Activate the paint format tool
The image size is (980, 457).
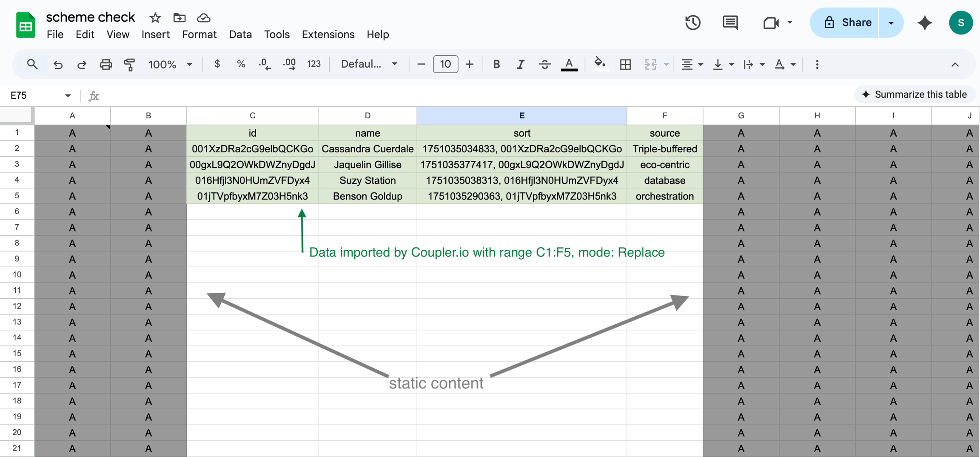pyautogui.click(x=129, y=64)
